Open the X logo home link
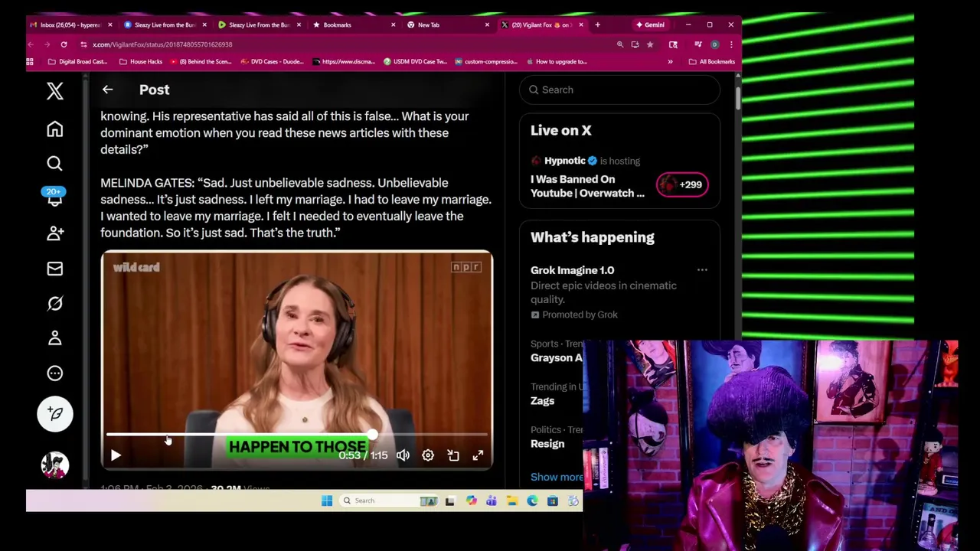Image resolution: width=980 pixels, height=551 pixels. [x=54, y=91]
